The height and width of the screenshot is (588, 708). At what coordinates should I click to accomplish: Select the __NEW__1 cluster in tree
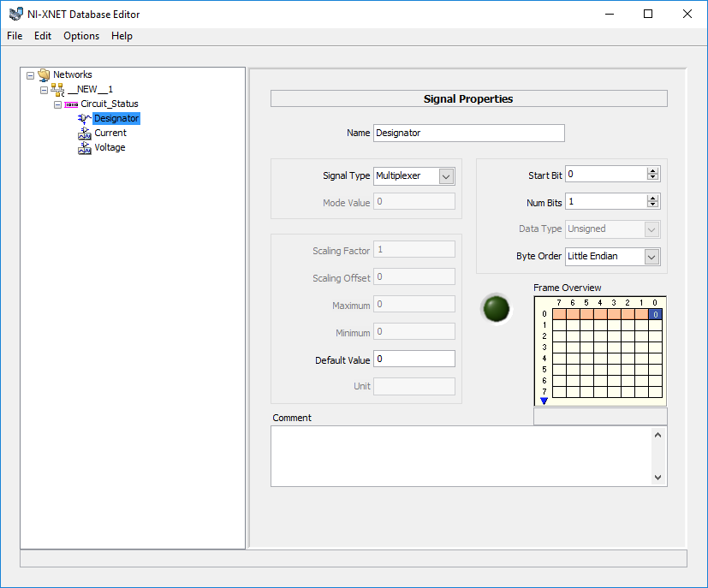coord(90,89)
